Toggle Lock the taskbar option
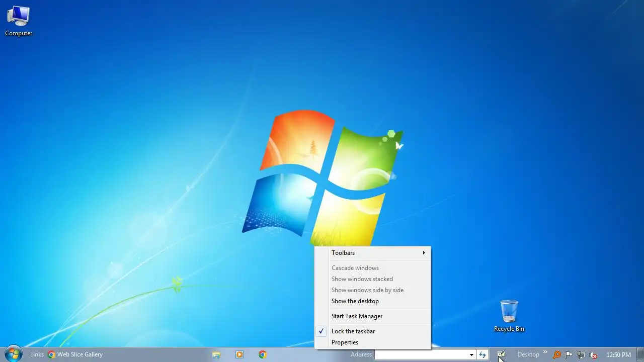Image resolution: width=644 pixels, height=362 pixels. click(x=372, y=331)
